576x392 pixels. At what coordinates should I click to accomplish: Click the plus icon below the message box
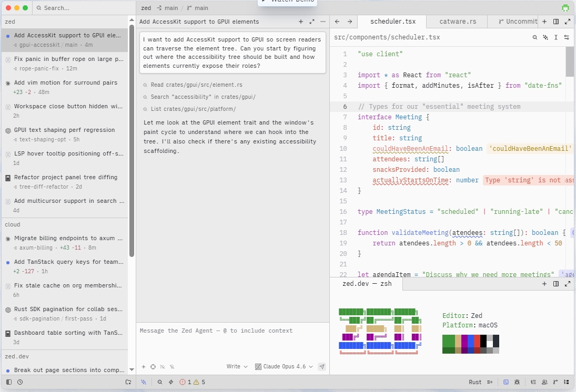(144, 367)
